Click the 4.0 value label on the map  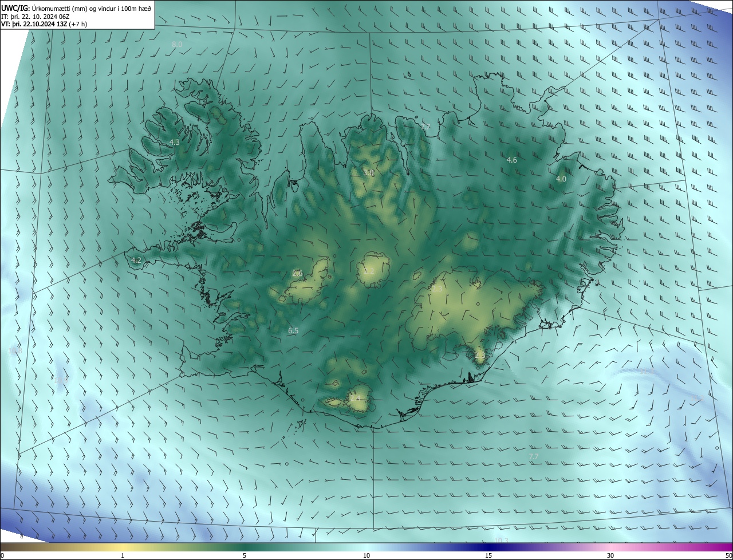(561, 179)
